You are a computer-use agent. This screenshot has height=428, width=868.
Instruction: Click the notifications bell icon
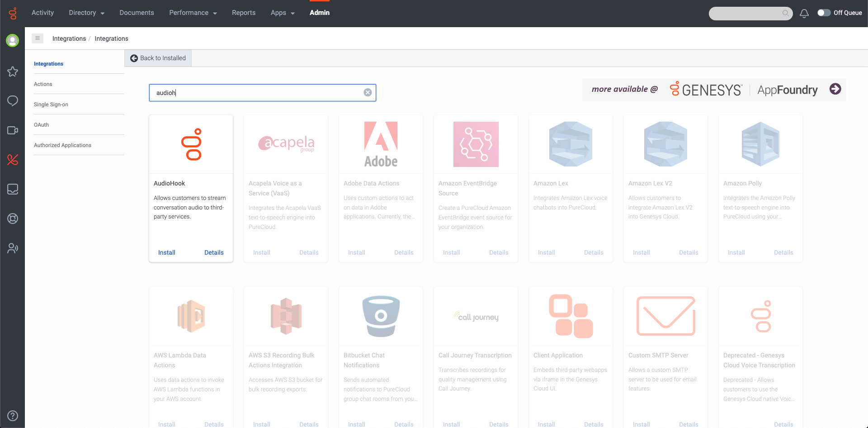[x=804, y=13]
